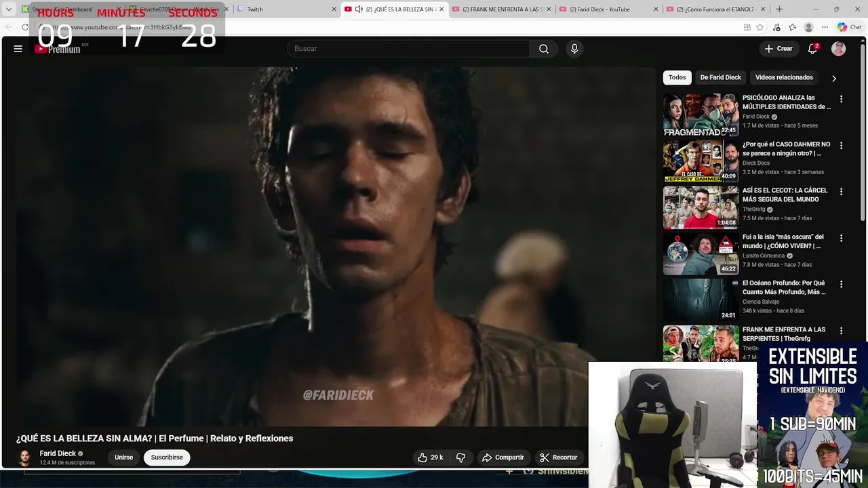Screen dimensions: 868x488
Task: Open browser apps icon in address bar
Action: click(747, 27)
